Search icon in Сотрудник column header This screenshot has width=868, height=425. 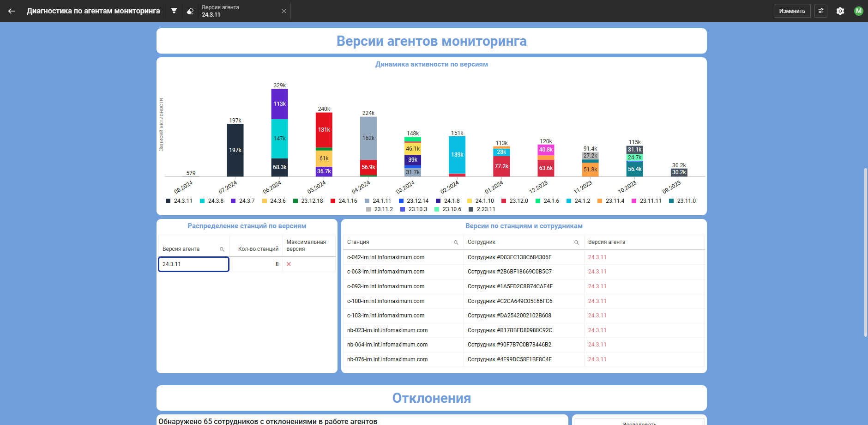click(x=576, y=243)
